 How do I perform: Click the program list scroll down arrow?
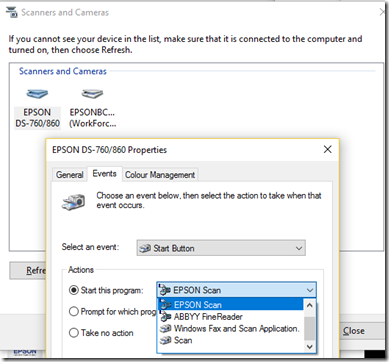pyautogui.click(x=310, y=347)
